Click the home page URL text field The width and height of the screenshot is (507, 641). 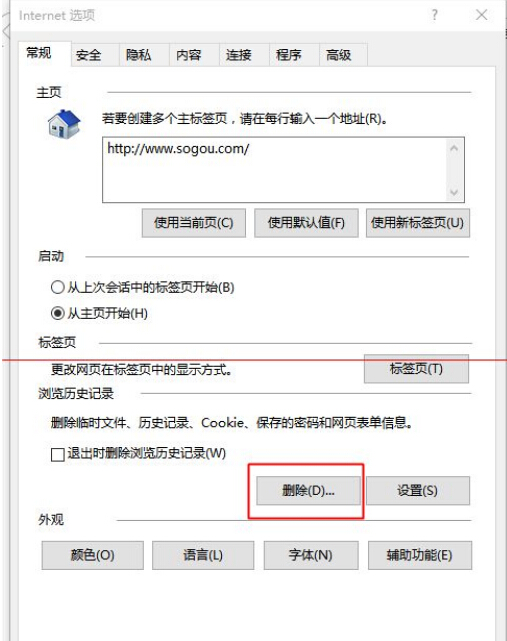pos(275,170)
